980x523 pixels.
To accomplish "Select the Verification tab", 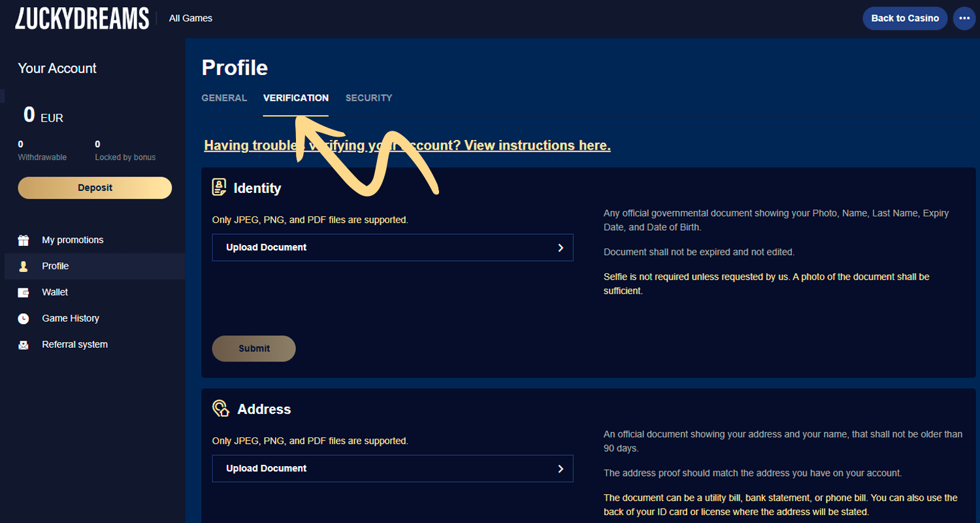I will [x=295, y=98].
